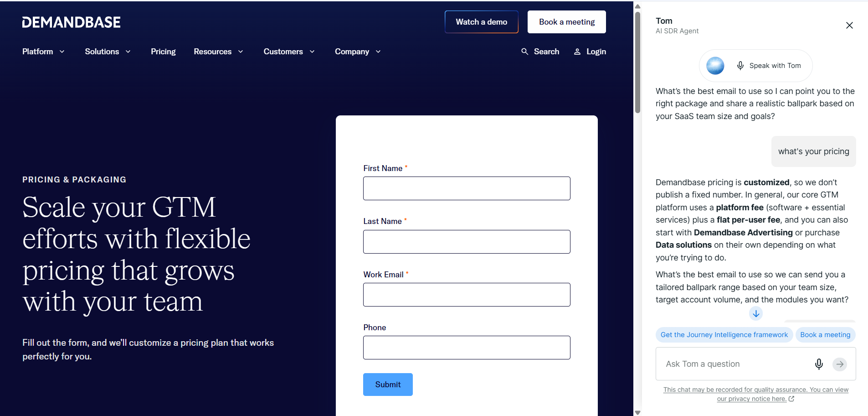
Task: Close the Tom chat panel
Action: 849,26
